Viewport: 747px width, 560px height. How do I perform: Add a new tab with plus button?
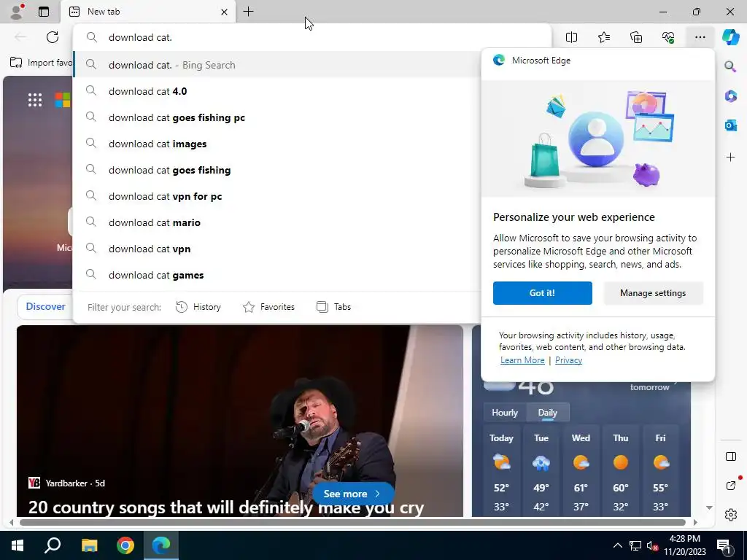248,12
